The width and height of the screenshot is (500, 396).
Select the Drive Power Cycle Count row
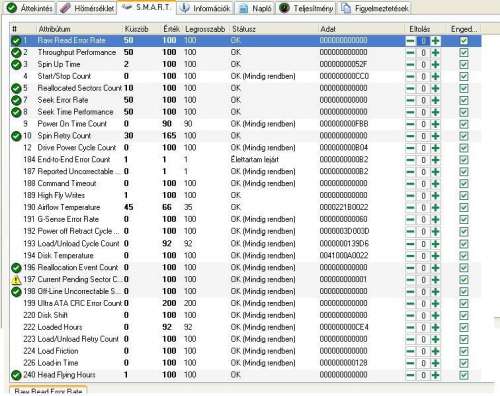pos(246,148)
